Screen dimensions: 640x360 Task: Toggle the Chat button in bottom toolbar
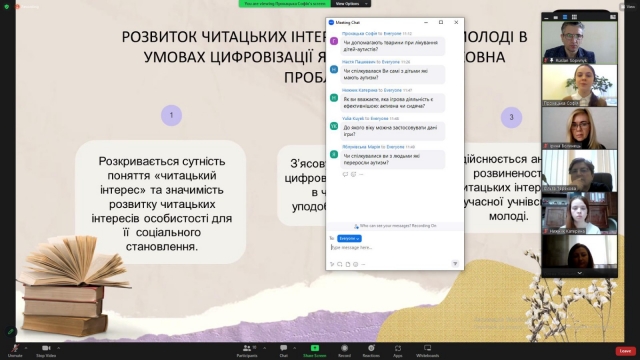pyautogui.click(x=284, y=350)
